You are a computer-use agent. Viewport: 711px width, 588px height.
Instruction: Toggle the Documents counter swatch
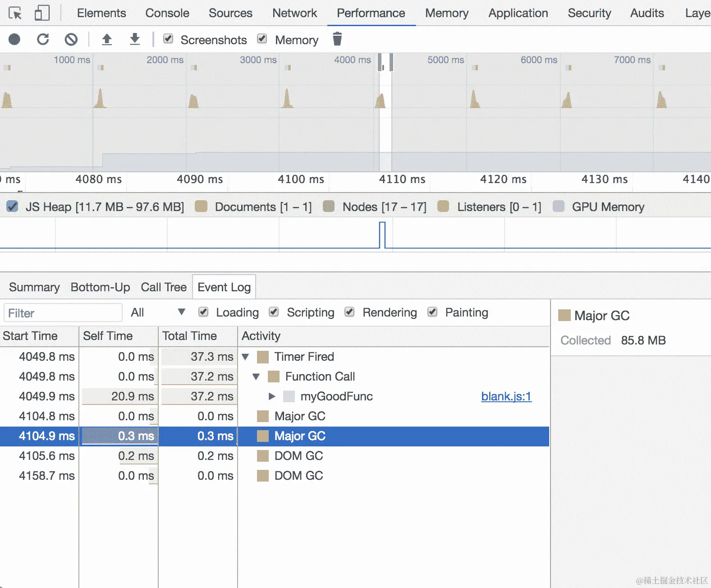click(x=201, y=207)
